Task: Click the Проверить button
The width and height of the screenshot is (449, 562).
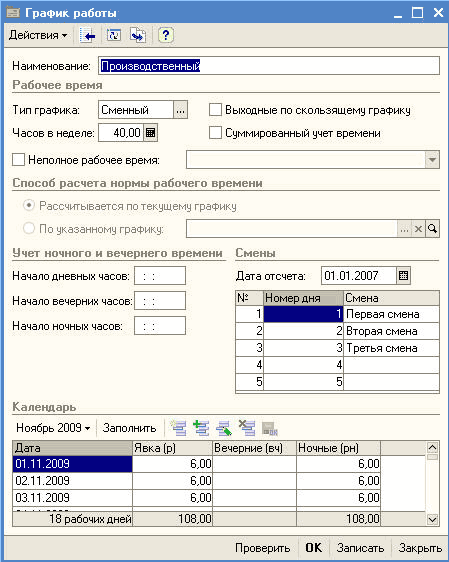Action: click(x=262, y=548)
